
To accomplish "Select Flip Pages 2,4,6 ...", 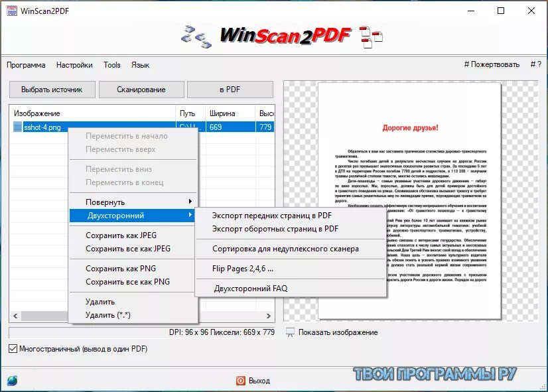I will [x=291, y=269].
